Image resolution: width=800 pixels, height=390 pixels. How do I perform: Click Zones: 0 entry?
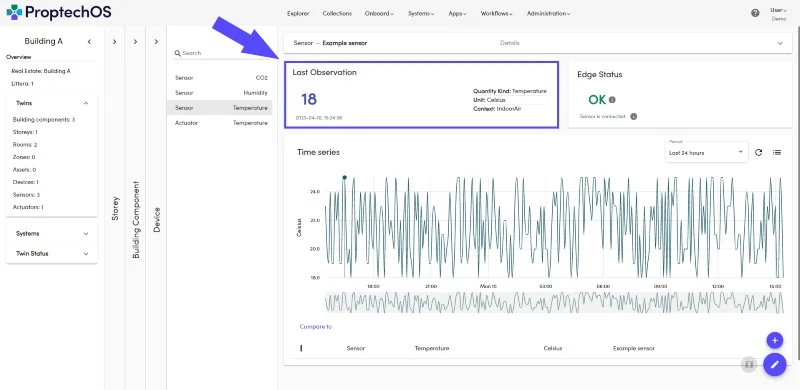pyautogui.click(x=24, y=157)
